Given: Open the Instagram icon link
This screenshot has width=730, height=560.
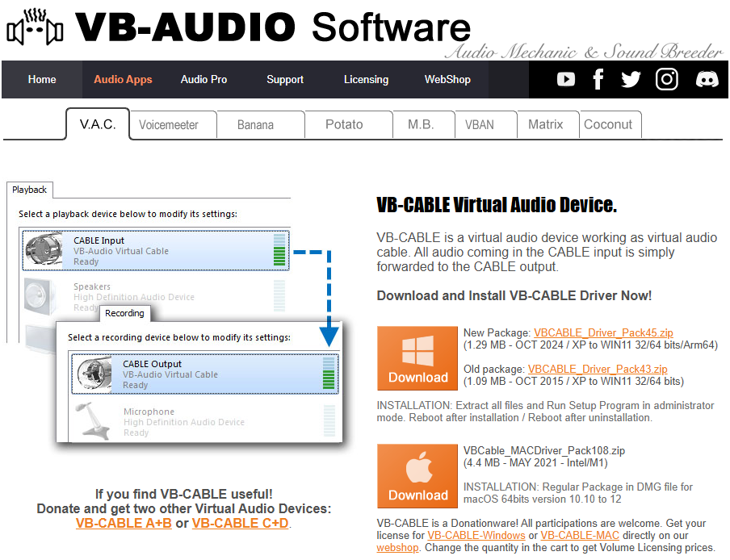Looking at the screenshot, I should click(x=667, y=79).
